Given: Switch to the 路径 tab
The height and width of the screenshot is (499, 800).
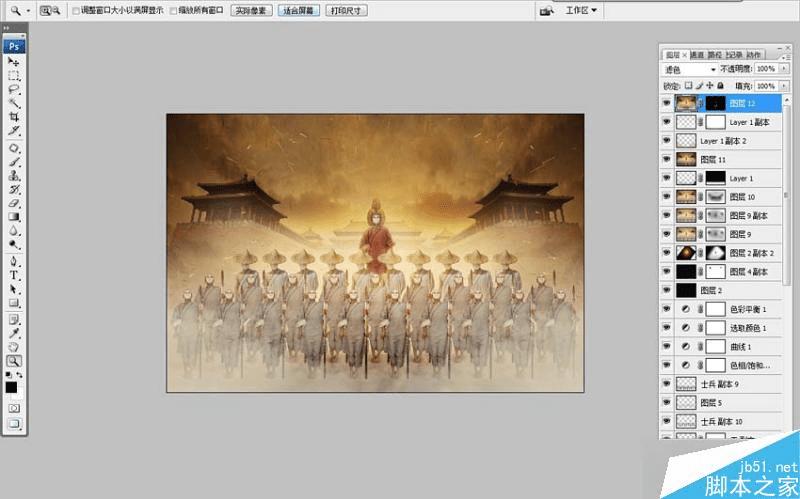Looking at the screenshot, I should pyautogui.click(x=715, y=55).
